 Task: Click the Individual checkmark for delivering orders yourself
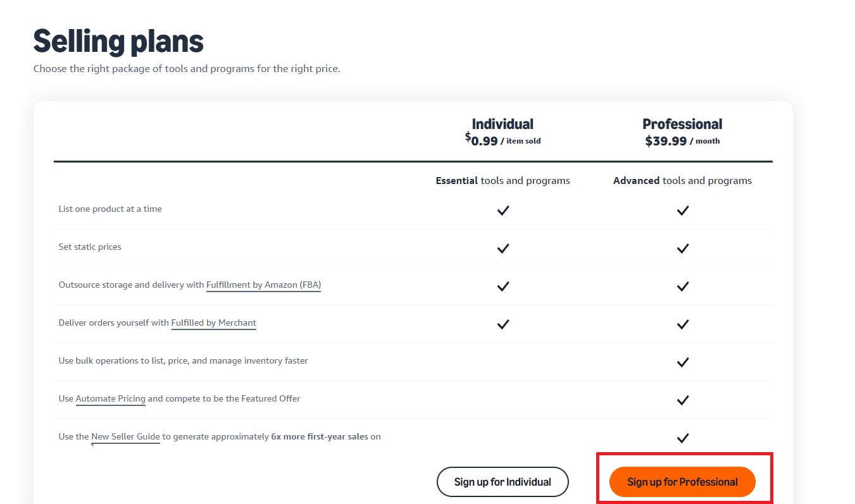[502, 324]
